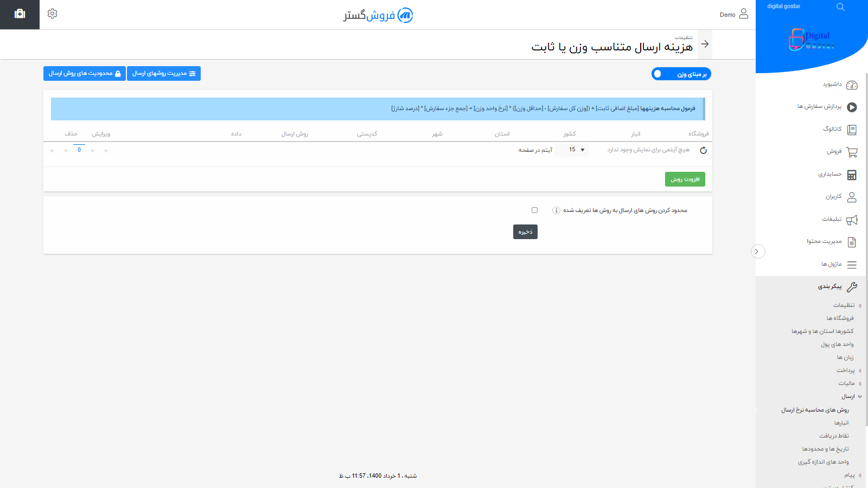Open the 15 items-per-page dropdown
This screenshot has width=868, height=488.
click(572, 150)
